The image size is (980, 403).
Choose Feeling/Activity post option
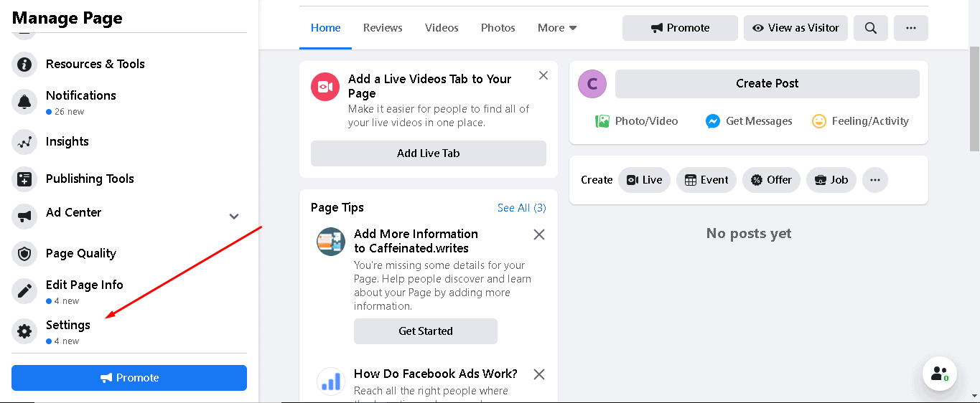coord(860,121)
